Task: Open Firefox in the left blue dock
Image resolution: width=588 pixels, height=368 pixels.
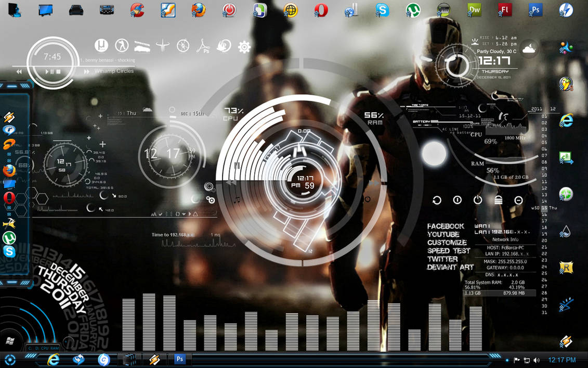Action: point(9,171)
